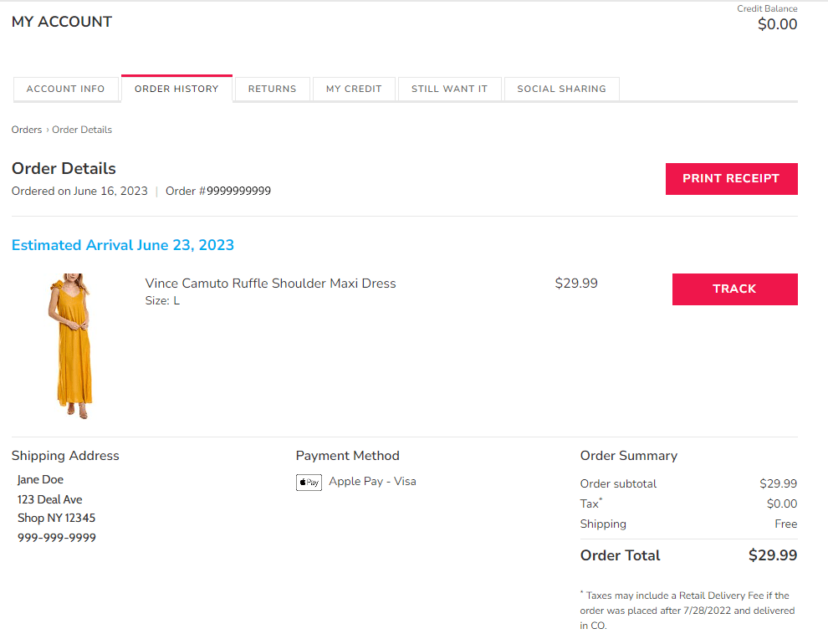
Task: Open the Still Want It tab
Action: tap(449, 89)
